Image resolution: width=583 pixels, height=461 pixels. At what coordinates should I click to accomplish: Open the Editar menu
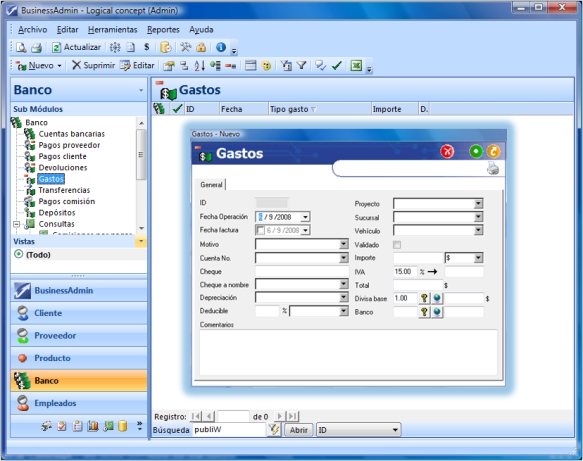point(67,29)
